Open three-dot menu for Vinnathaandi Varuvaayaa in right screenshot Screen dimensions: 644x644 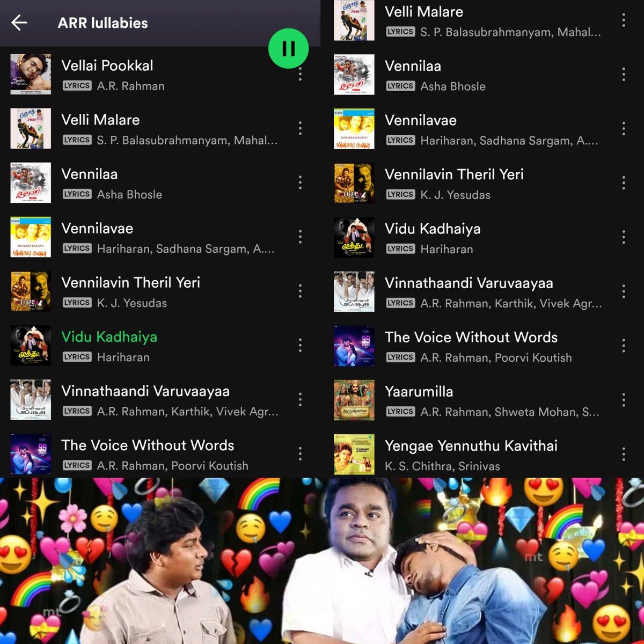pos(624,291)
